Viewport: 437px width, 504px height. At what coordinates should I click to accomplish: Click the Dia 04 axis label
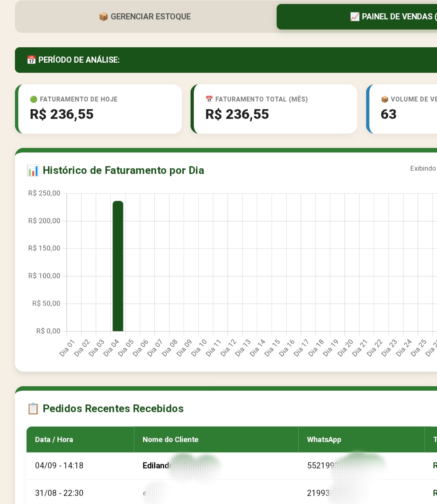pos(111,348)
